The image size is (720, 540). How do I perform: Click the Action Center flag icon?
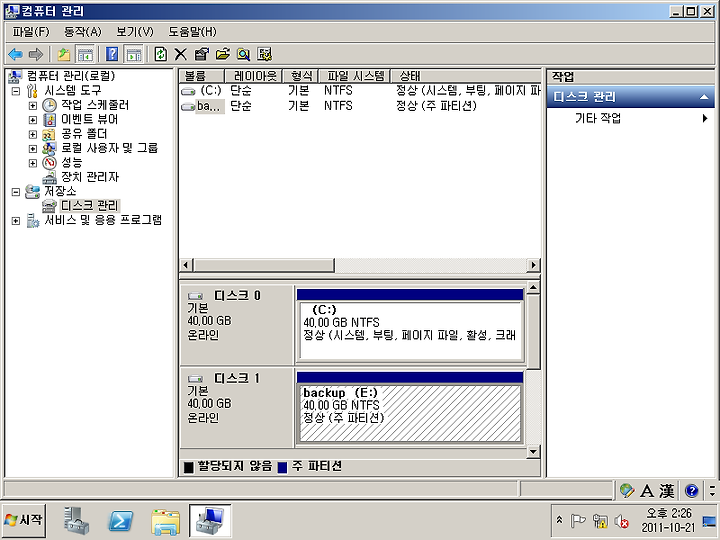point(577,520)
